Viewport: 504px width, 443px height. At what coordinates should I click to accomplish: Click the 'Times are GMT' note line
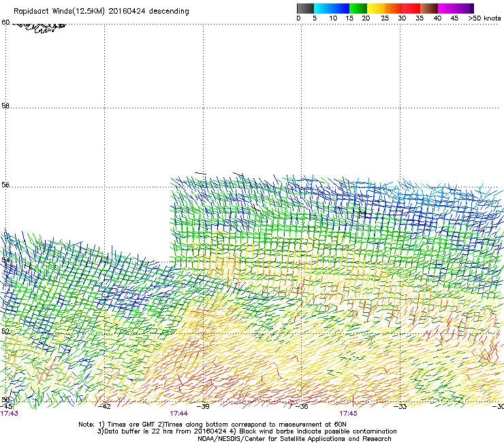[x=212, y=425]
